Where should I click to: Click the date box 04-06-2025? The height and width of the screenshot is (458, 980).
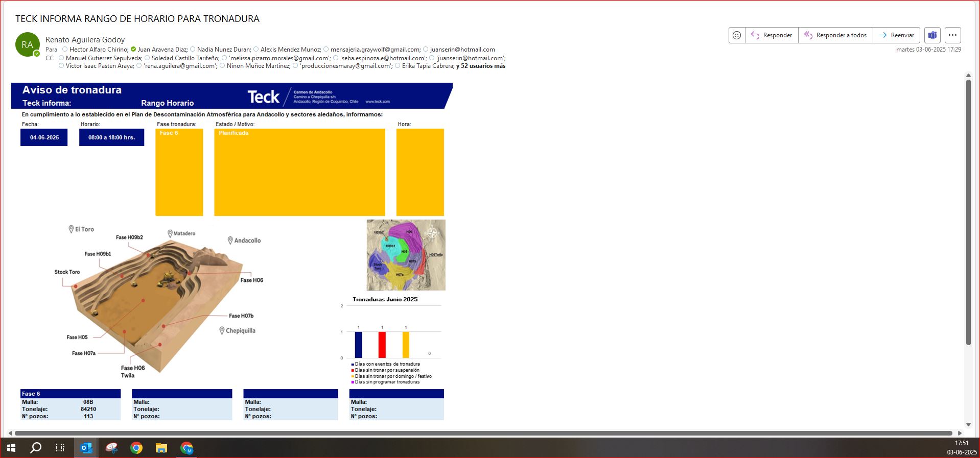pyautogui.click(x=44, y=137)
